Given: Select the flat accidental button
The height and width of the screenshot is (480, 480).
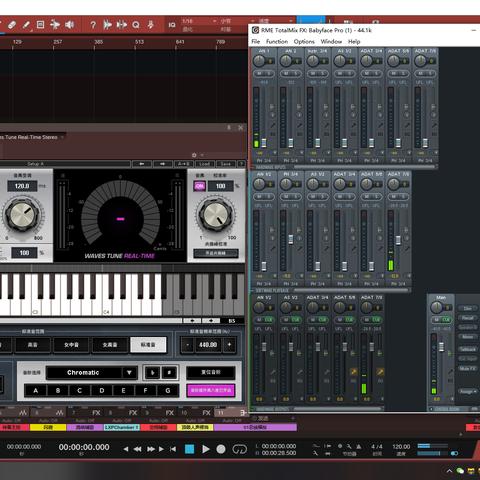Looking at the screenshot, I should coord(152,372).
